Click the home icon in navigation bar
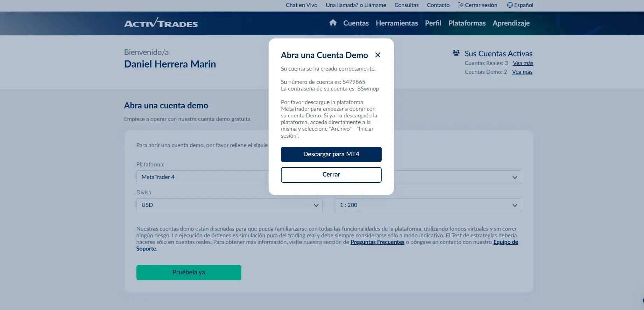644x310 pixels. tap(333, 23)
